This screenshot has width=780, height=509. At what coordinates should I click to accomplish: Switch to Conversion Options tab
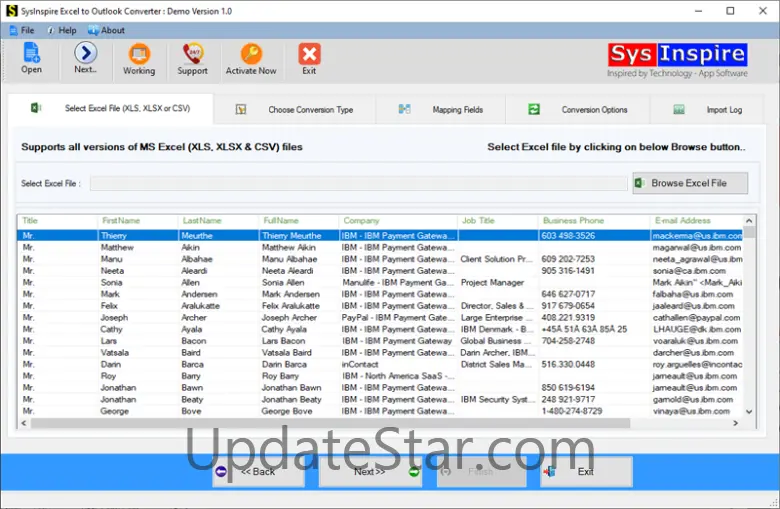pyautogui.click(x=578, y=109)
